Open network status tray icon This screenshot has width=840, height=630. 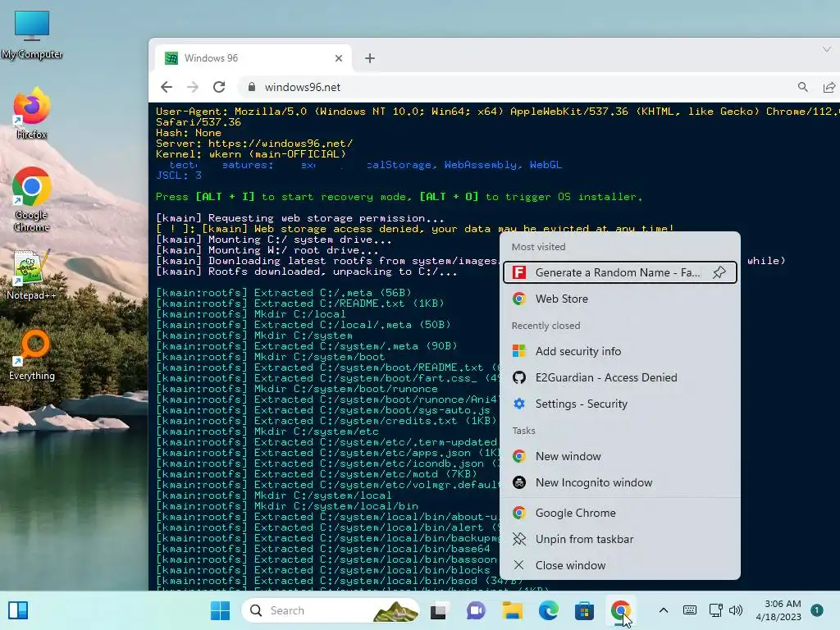click(715, 610)
